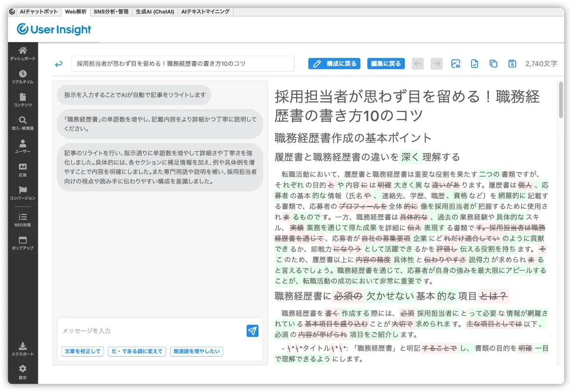Screen dimensions: 572x392
Task: Click the copy article icon
Action: [493, 64]
